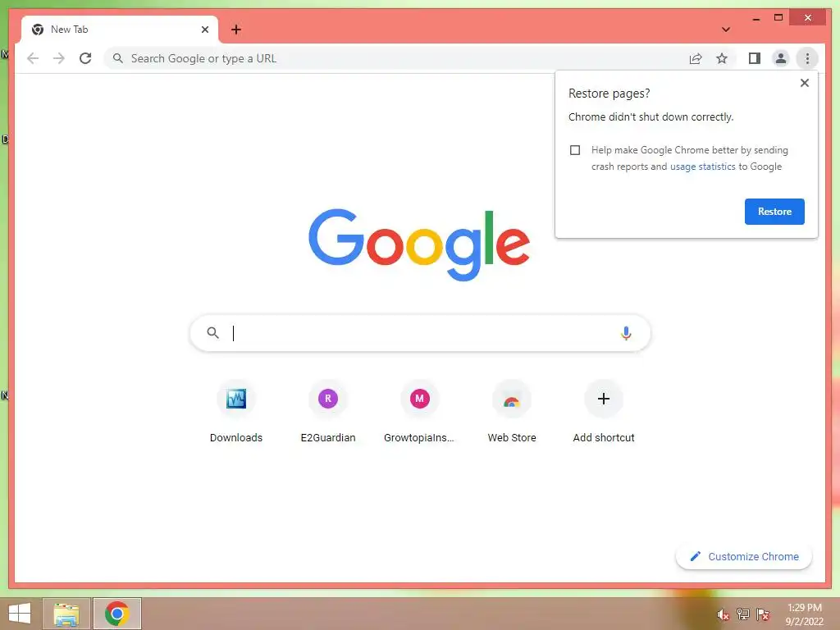Screen dimensions: 840x630
Task: Click the taskbar clock showing 1:29 PM
Action: click(804, 614)
